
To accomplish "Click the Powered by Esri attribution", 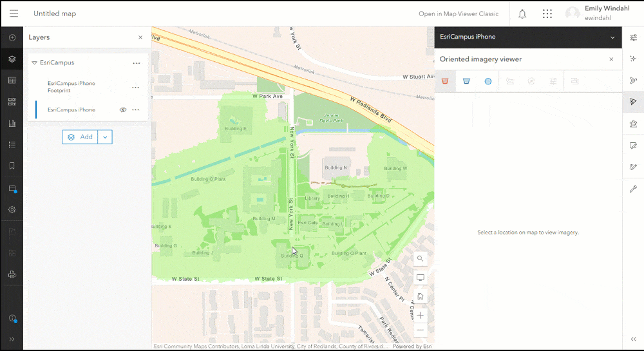I will tap(412, 346).
